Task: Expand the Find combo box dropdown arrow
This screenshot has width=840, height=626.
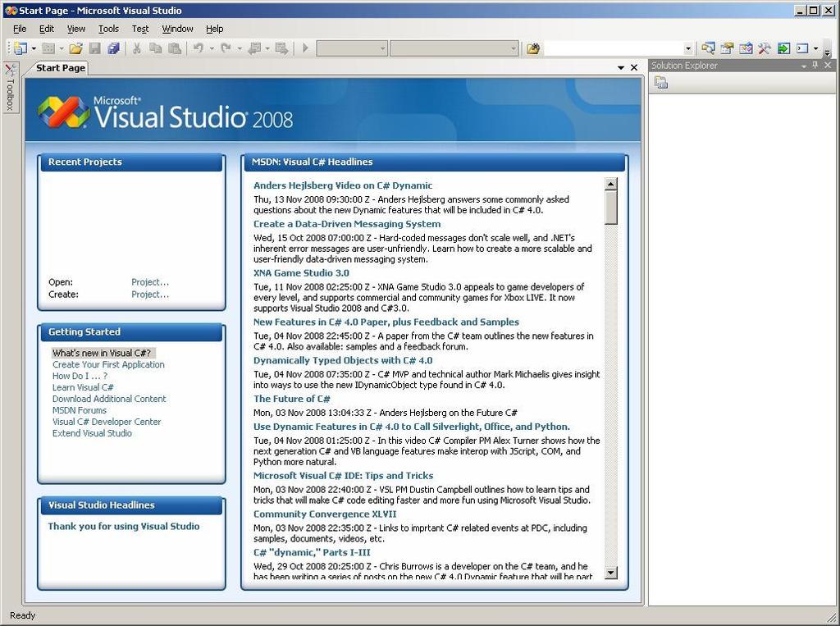Action: pos(688,48)
